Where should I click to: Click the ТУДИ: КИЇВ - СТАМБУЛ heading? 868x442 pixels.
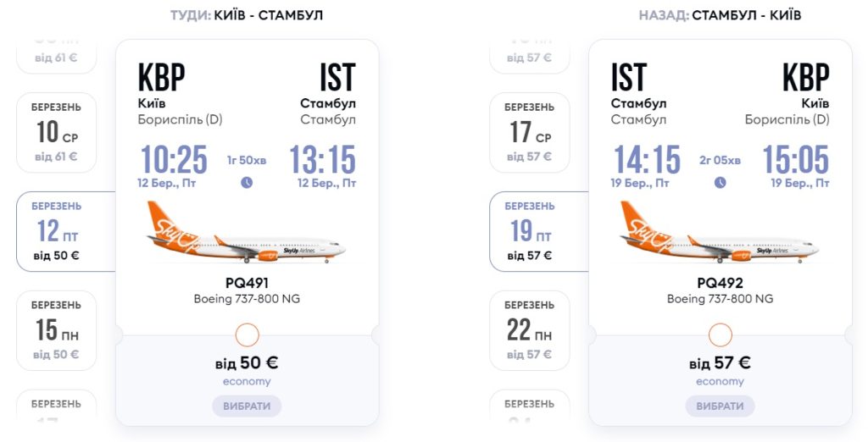click(x=247, y=15)
